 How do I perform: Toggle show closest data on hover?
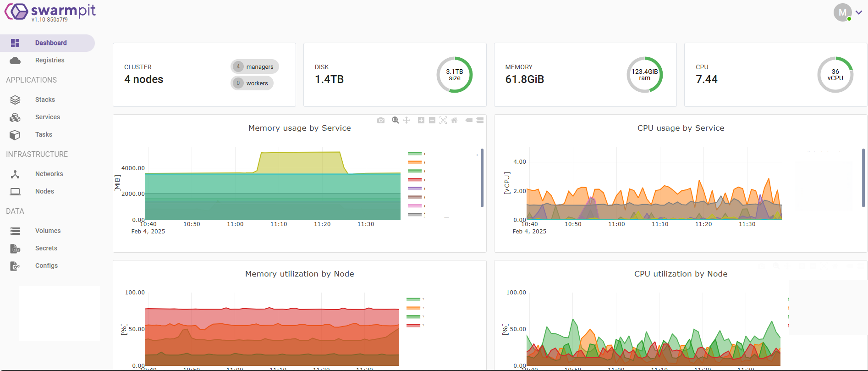pyautogui.click(x=469, y=120)
